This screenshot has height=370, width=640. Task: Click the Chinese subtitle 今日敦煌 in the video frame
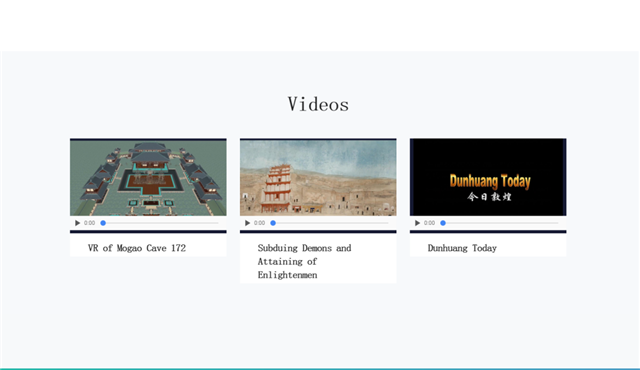(x=489, y=197)
